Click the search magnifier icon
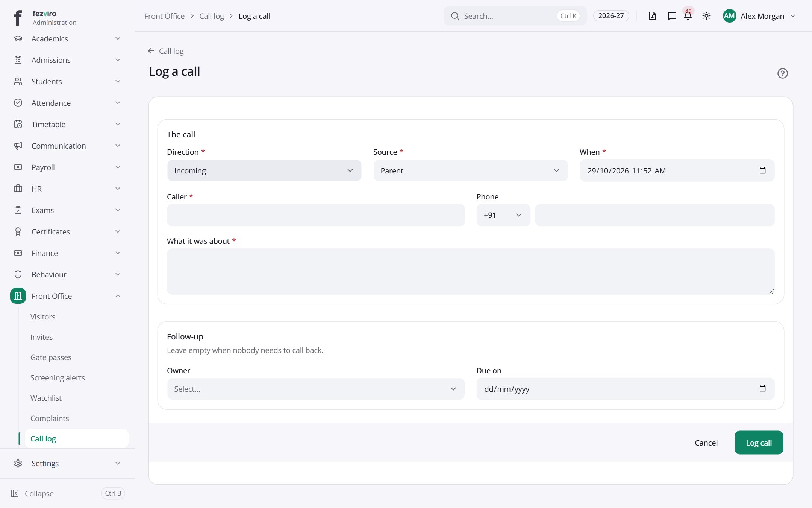This screenshot has width=812, height=508. [455, 16]
